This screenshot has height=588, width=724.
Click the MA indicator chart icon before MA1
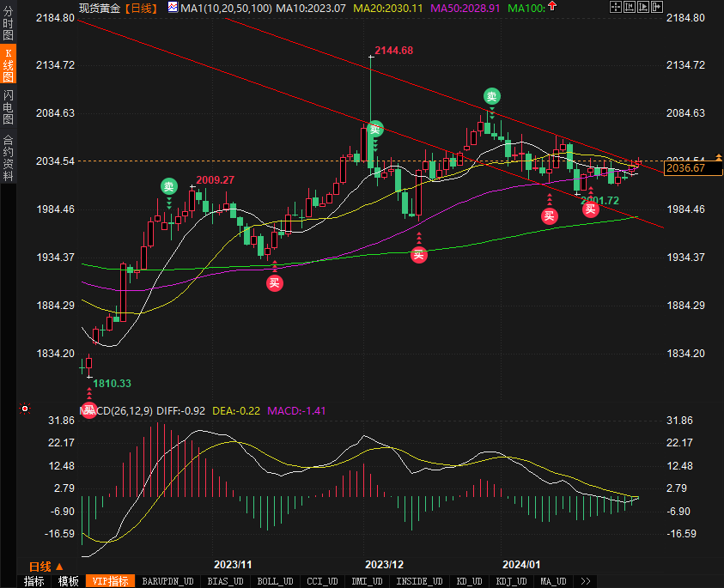coord(173,8)
